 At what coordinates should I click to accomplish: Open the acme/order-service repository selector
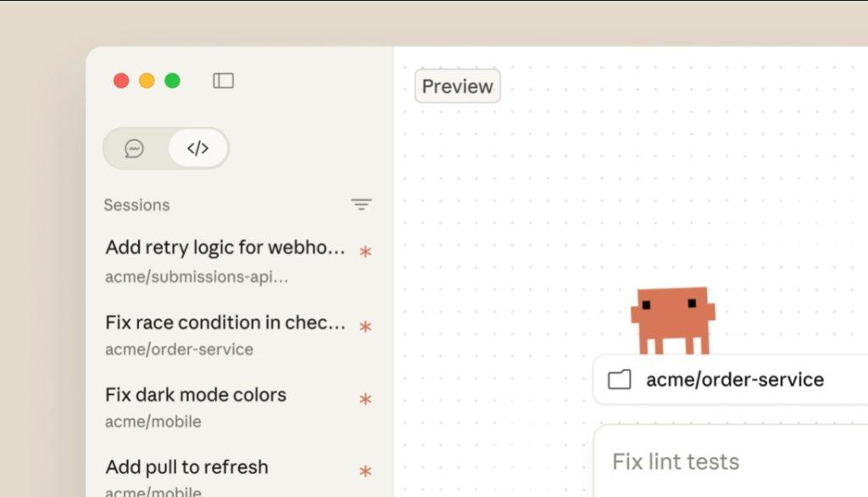point(734,379)
